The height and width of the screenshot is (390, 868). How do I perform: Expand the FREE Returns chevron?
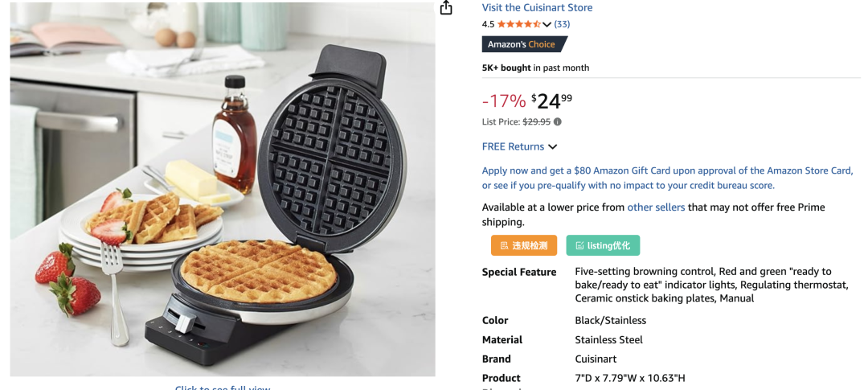552,147
